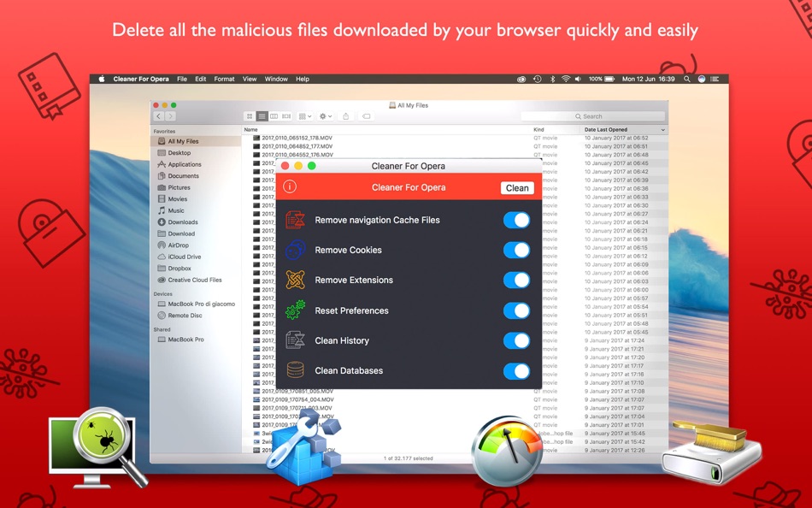Go forward in Finder window
Screen dimensions: 812x508
click(x=170, y=116)
